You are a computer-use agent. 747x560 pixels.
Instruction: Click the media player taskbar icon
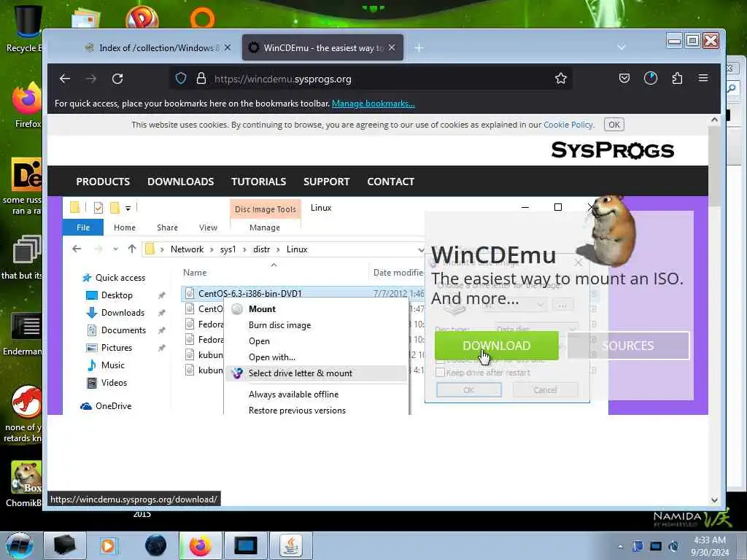(x=108, y=545)
